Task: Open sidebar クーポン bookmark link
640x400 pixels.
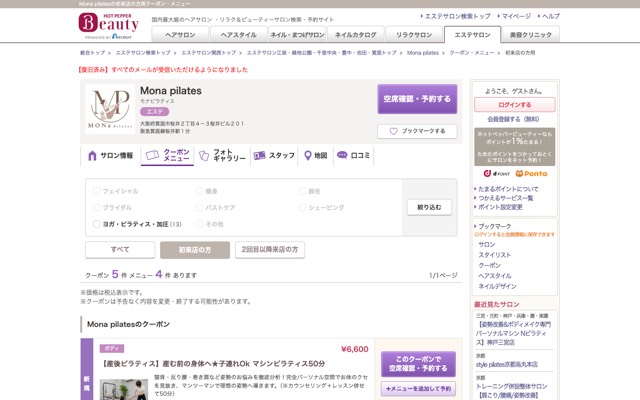Action: pyautogui.click(x=489, y=265)
